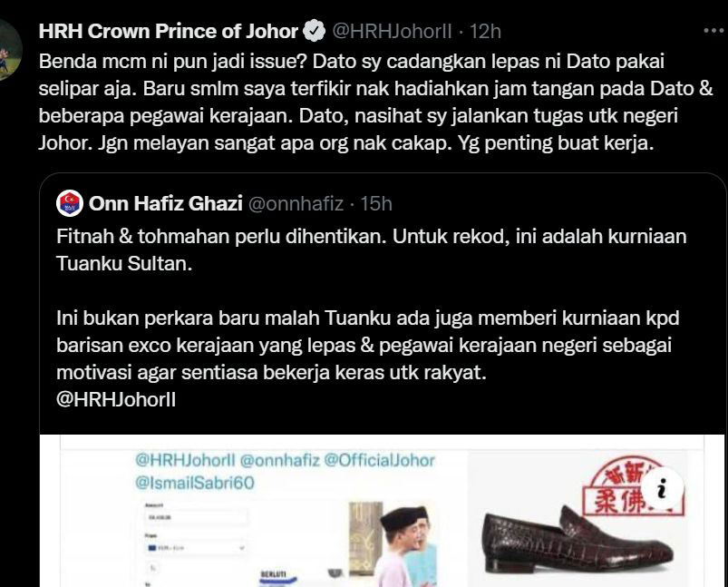The height and width of the screenshot is (587, 728).
Task: Open the quoted tweet's 15h timestamp
Action: point(376,203)
